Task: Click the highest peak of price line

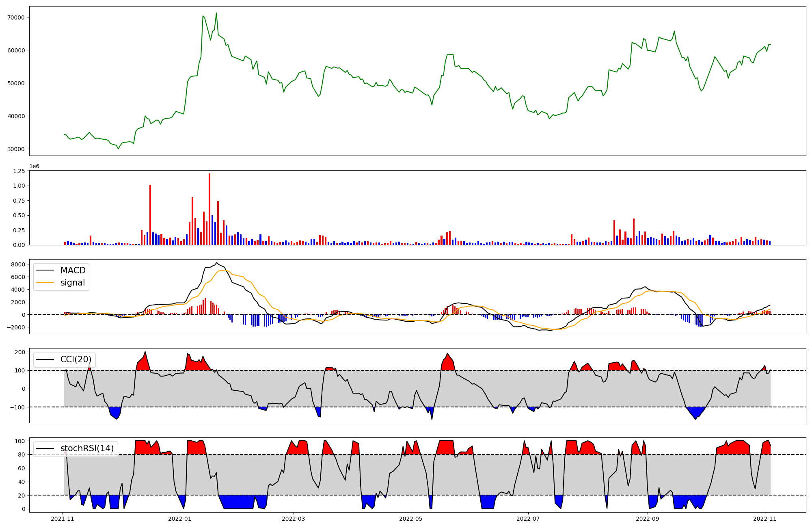Action: coord(216,13)
